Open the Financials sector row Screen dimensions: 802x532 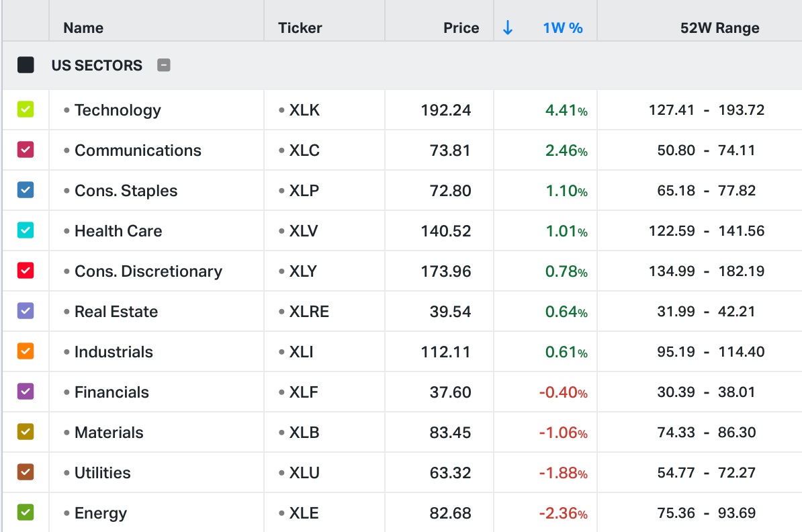(112, 392)
